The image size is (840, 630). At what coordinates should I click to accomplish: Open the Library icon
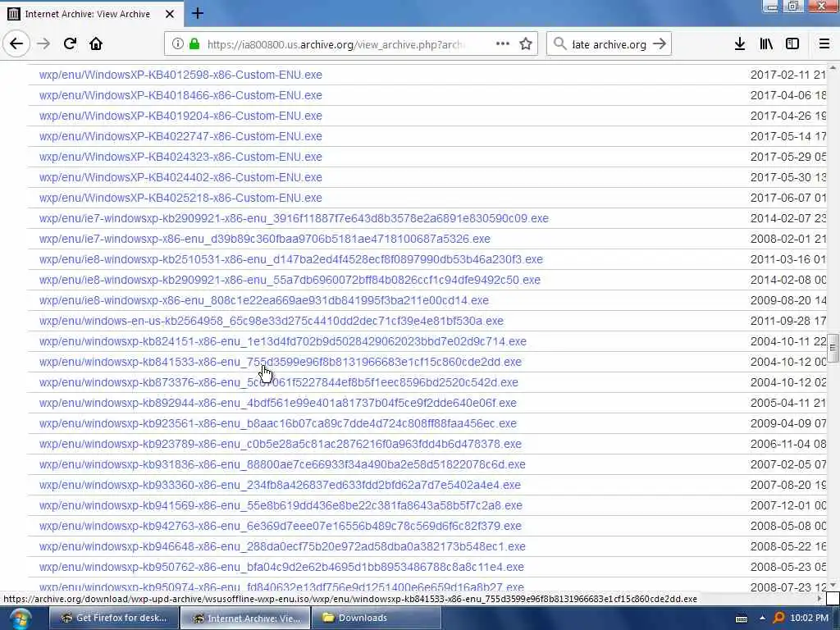tap(766, 44)
